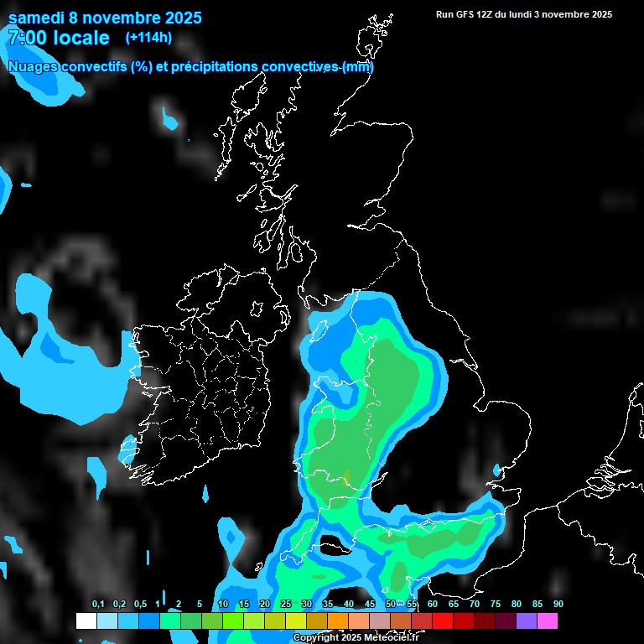
Task: Select the magenta swatch labeled 90
Action: [547, 621]
